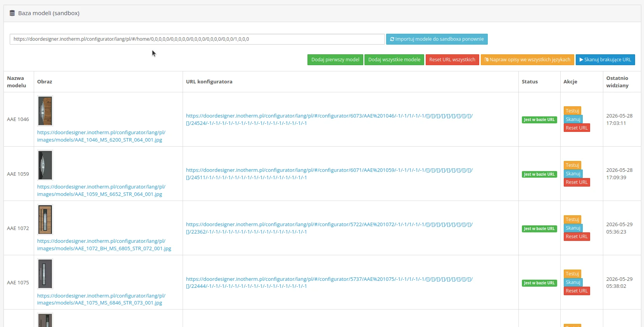Click timestamp 2026-05-29 05:38:02
The image size is (644, 327).
click(619, 282)
